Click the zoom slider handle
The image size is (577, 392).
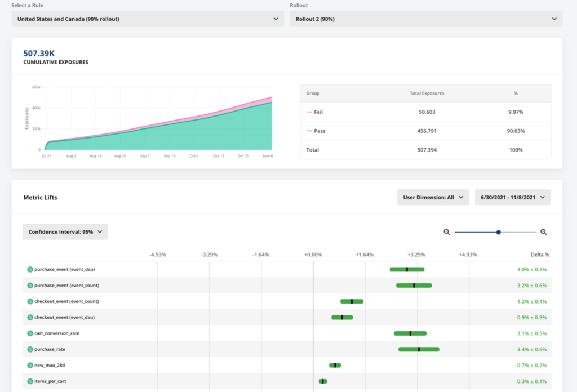tap(498, 233)
